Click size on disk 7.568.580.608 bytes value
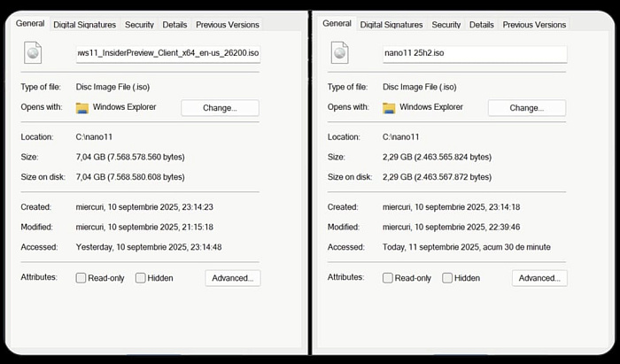 [130, 177]
